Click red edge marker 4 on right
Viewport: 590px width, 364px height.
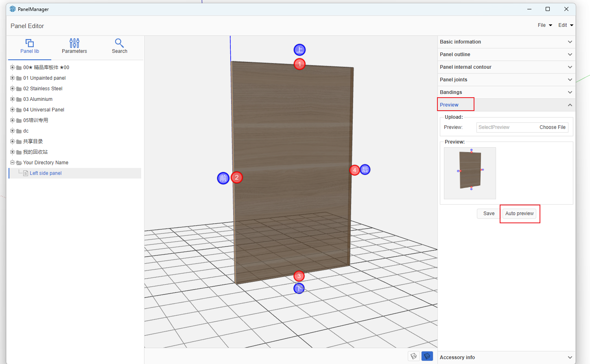click(x=354, y=170)
